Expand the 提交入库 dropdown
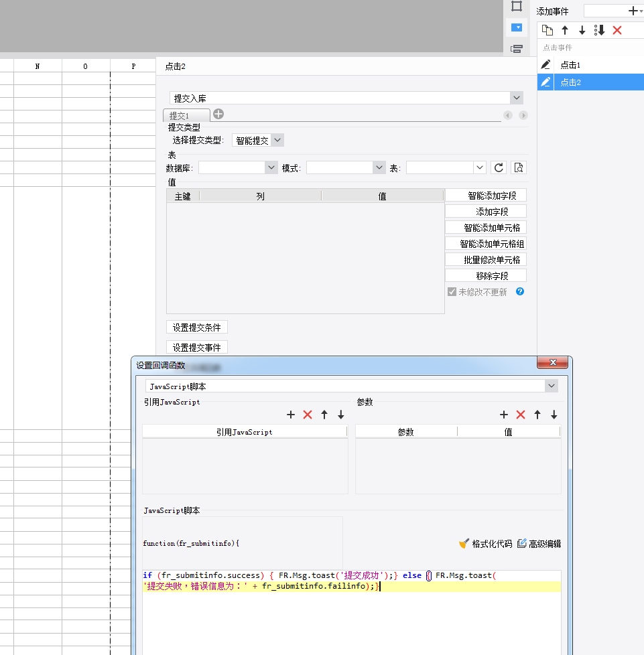Screen dimensions: 644x655 (517, 98)
